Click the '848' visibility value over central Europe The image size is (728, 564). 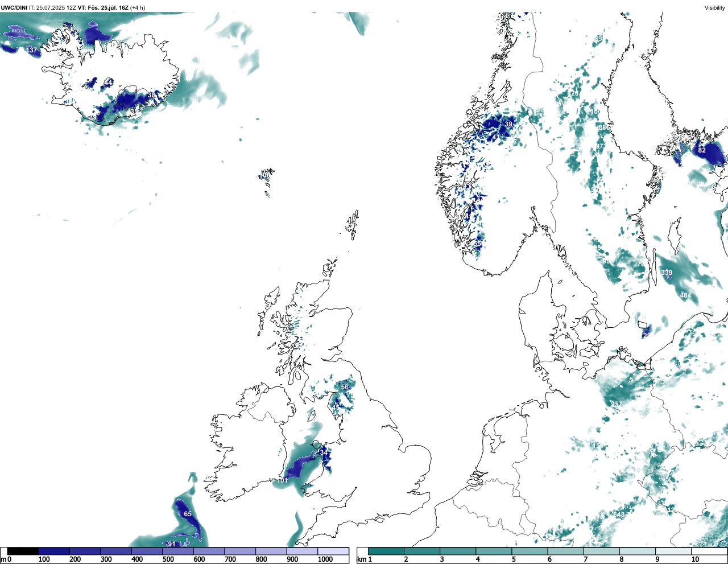click(619, 515)
